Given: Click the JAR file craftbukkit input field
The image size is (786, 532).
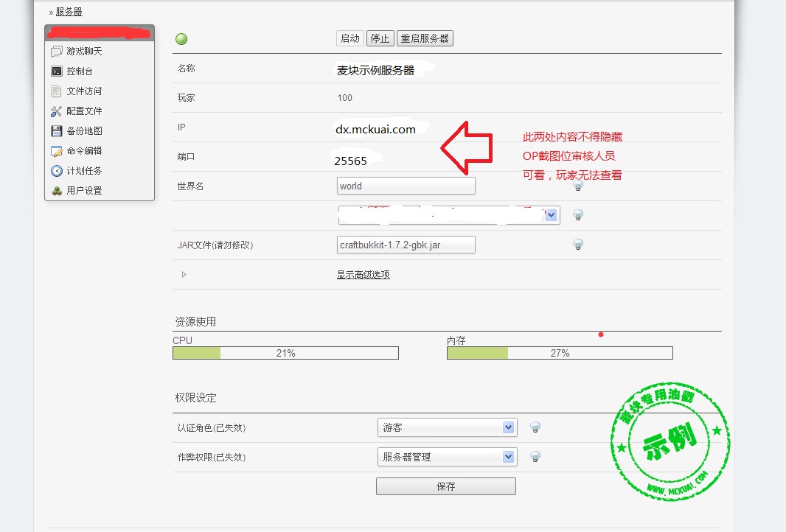Looking at the screenshot, I should point(406,245).
